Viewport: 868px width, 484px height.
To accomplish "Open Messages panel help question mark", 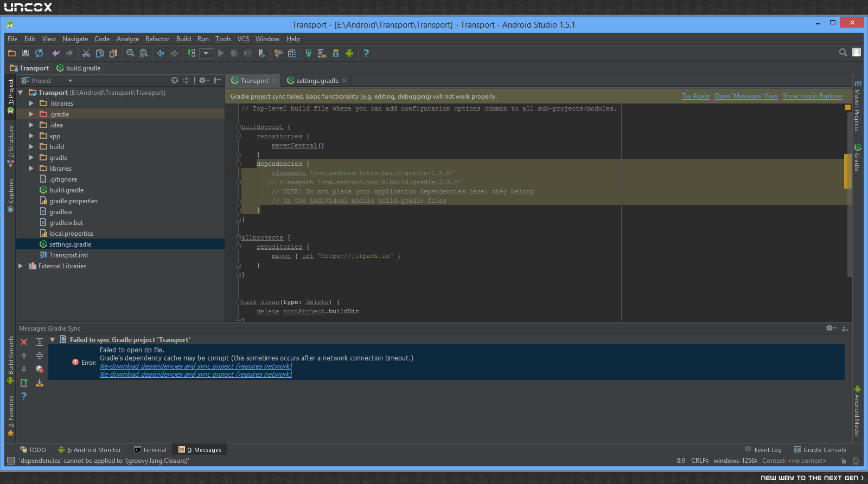I will point(24,396).
